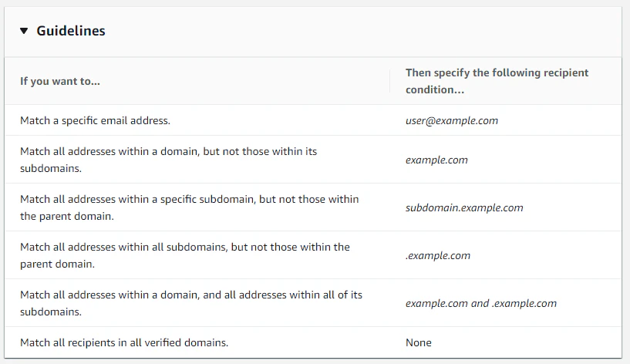630x364 pixels.
Task: Click the 'None' condition value
Action: pos(419,342)
